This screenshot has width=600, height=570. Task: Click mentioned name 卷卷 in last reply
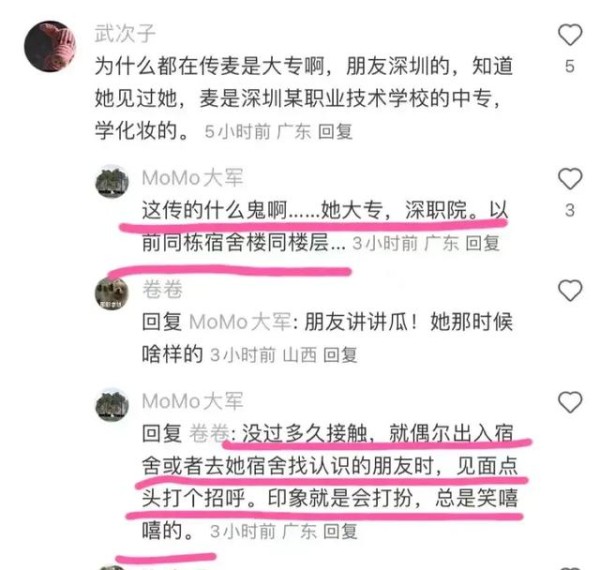209,434
